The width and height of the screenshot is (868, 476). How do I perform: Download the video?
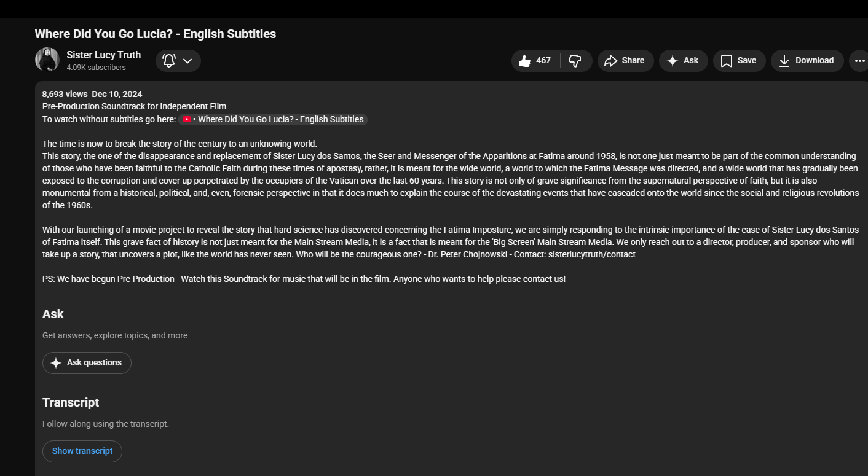[807, 61]
